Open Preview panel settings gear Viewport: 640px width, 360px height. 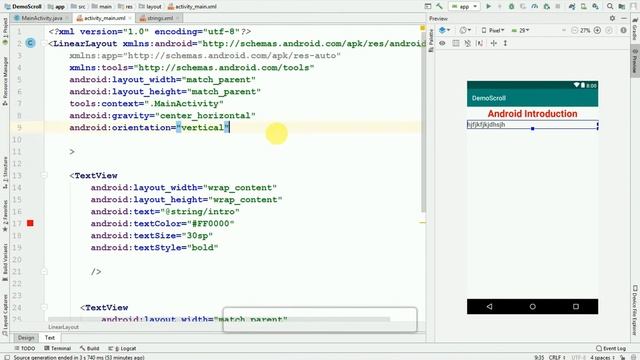click(x=612, y=18)
